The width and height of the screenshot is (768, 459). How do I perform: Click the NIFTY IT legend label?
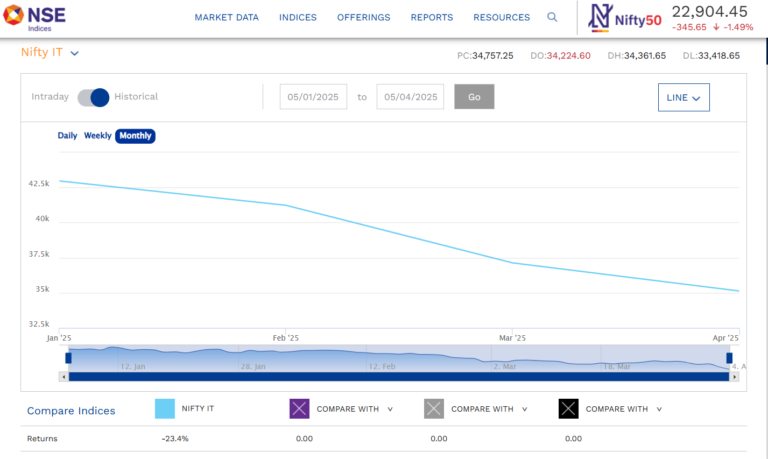(x=198, y=409)
